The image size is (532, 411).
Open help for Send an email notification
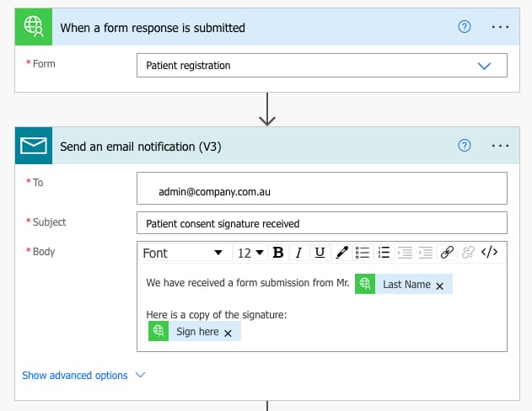[465, 146]
